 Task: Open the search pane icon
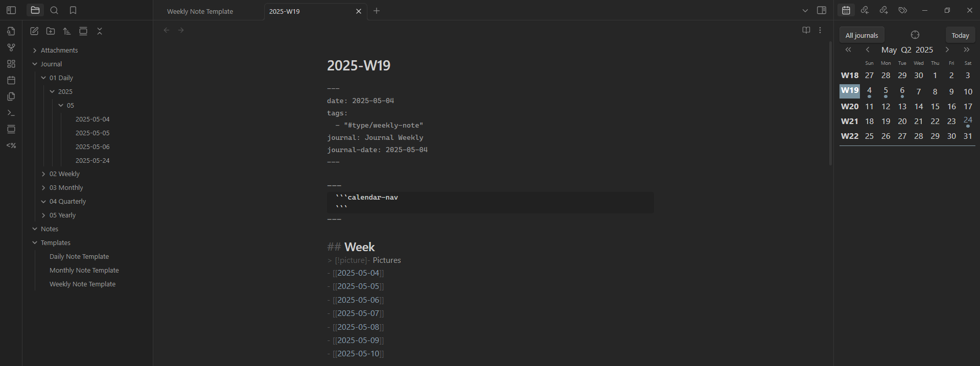pos(54,10)
